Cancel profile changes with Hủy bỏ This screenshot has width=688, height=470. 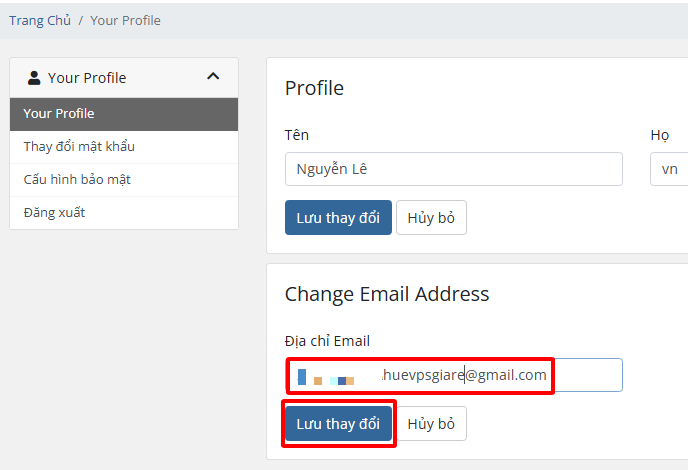(431, 218)
